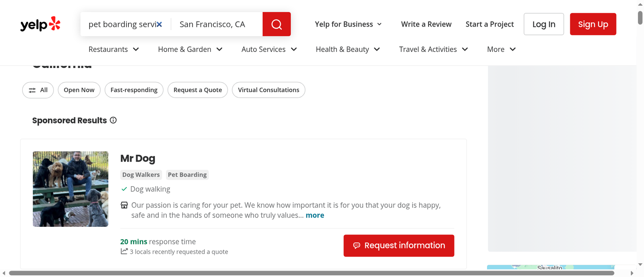Click the red magnifier search button
The height and width of the screenshot is (277, 644).
[277, 24]
